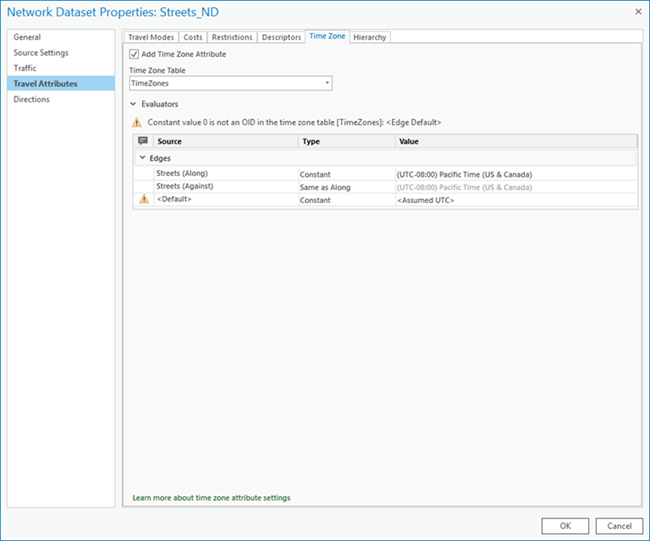Close the Network Dataset Properties dialog
The width and height of the screenshot is (650, 541).
pyautogui.click(x=636, y=12)
